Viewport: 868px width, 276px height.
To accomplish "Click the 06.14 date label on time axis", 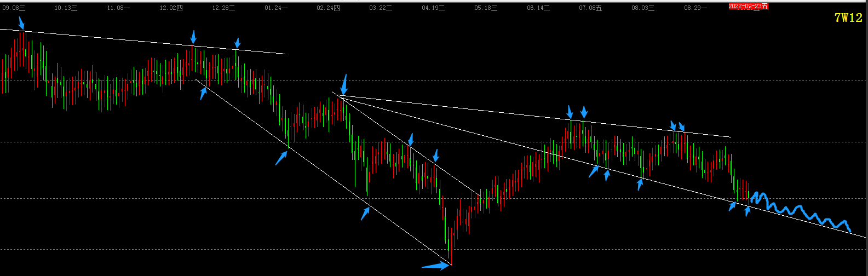I will pyautogui.click(x=538, y=8).
